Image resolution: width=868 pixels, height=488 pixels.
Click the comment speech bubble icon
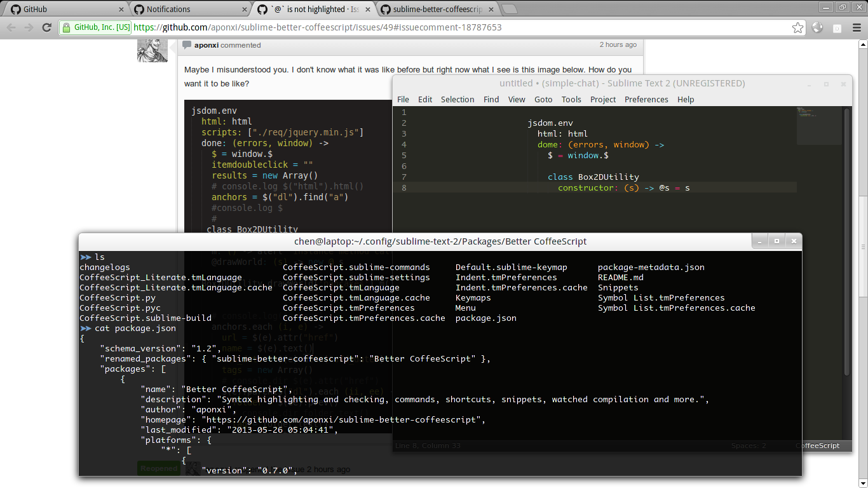(x=187, y=44)
